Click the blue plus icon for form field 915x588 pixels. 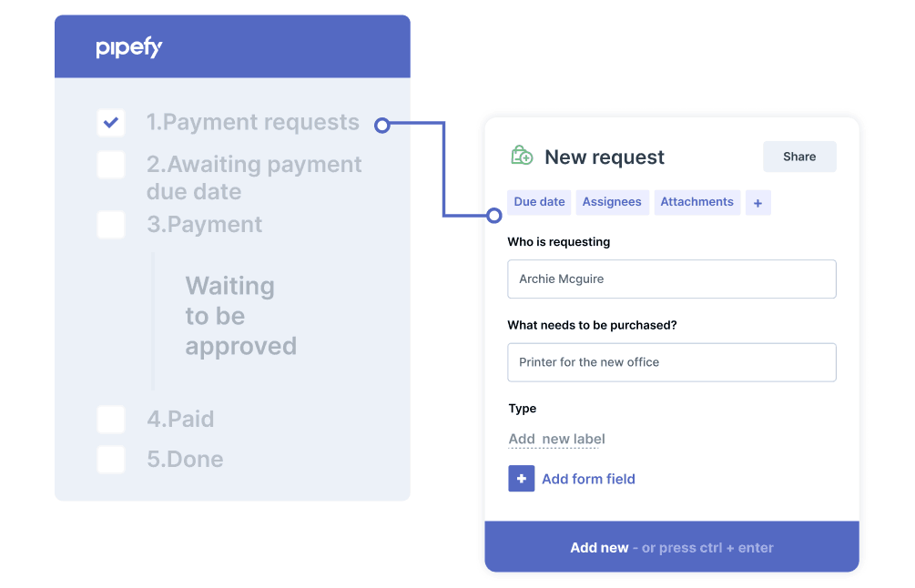point(522,479)
